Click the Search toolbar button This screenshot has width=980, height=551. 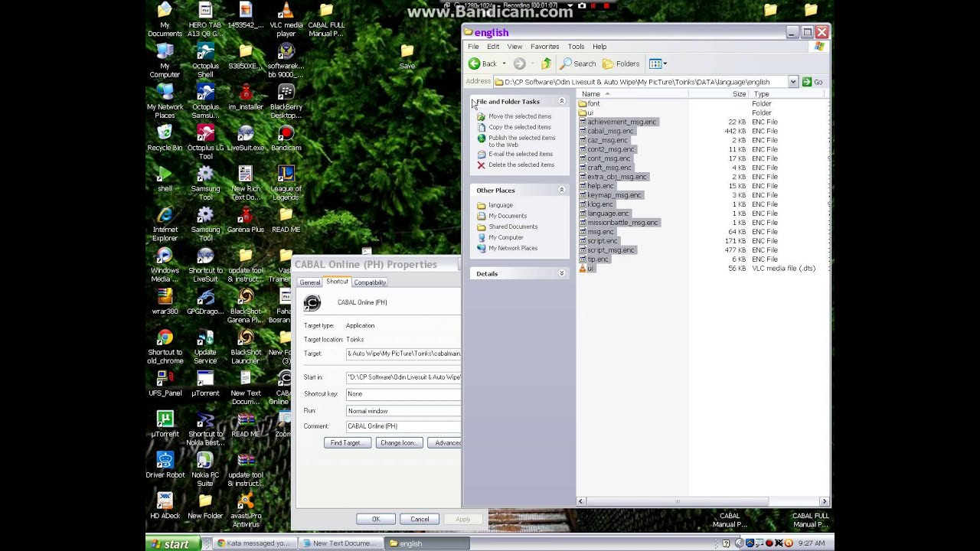[x=578, y=64]
